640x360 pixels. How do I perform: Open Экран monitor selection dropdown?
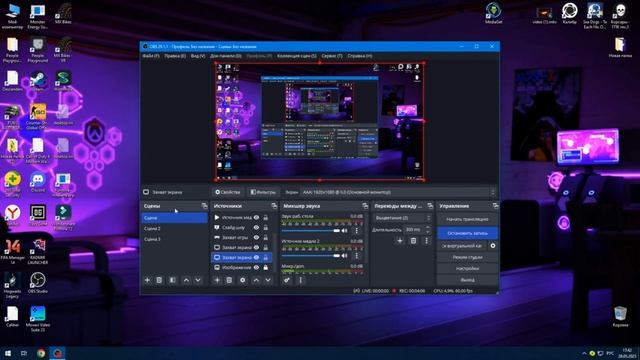(398, 192)
